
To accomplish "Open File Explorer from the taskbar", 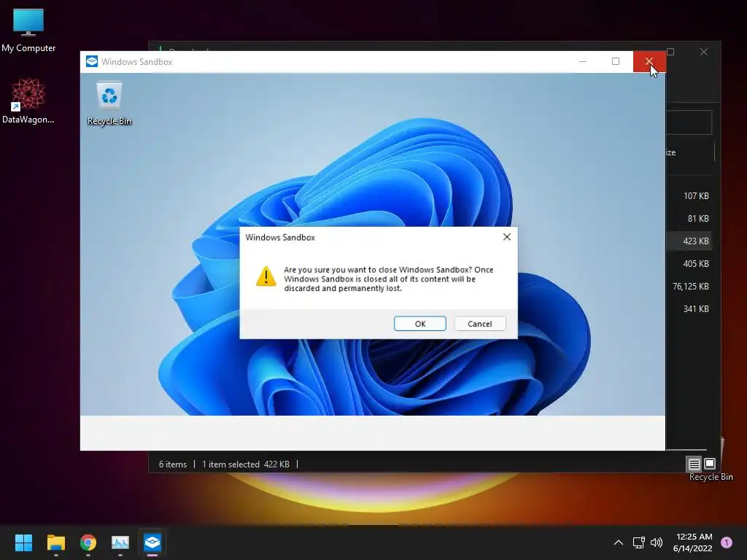I will (x=55, y=542).
